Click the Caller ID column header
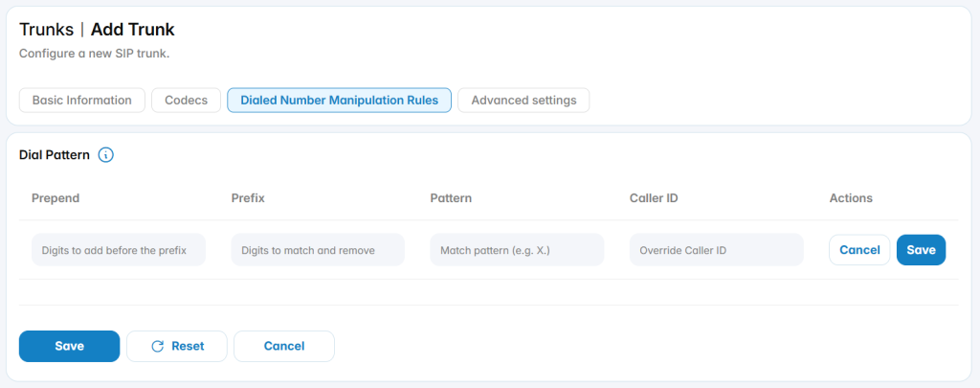This screenshot has width=980, height=388. coord(654,197)
